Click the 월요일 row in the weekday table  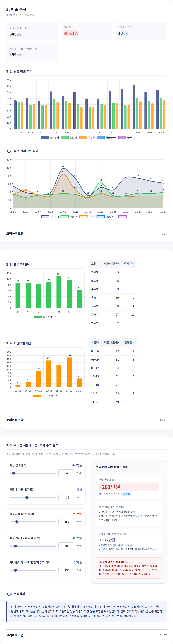(113, 272)
